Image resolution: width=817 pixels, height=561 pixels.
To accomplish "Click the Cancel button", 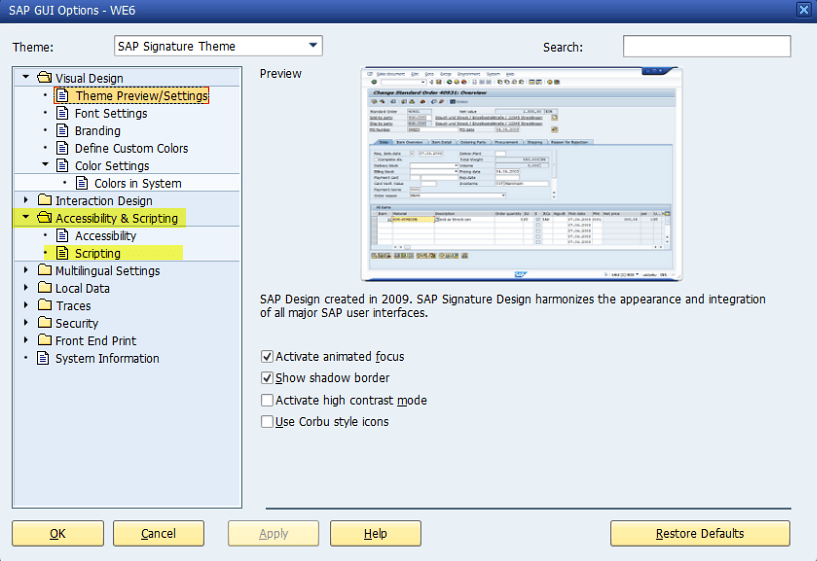I will [158, 533].
